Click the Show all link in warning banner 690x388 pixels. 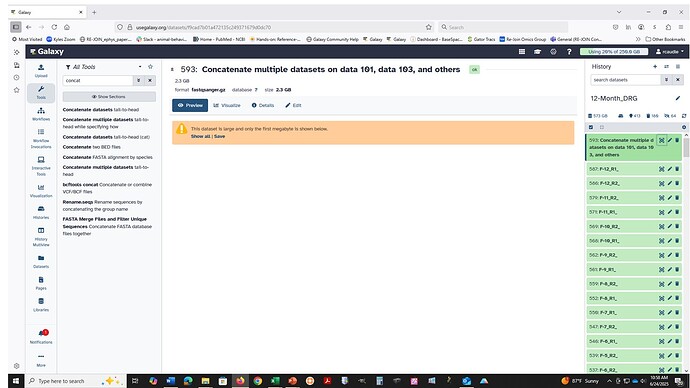click(x=200, y=136)
